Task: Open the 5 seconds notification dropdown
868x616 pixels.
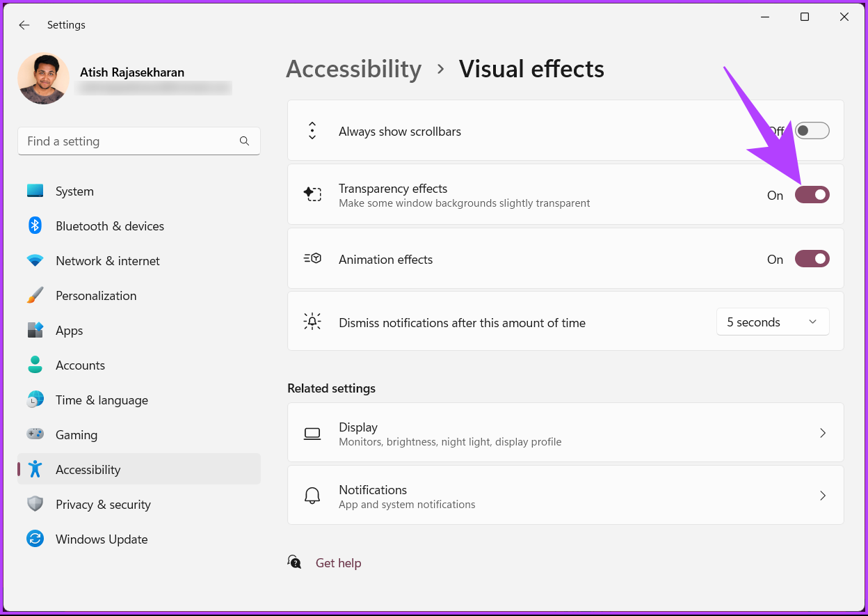Action: click(x=772, y=322)
